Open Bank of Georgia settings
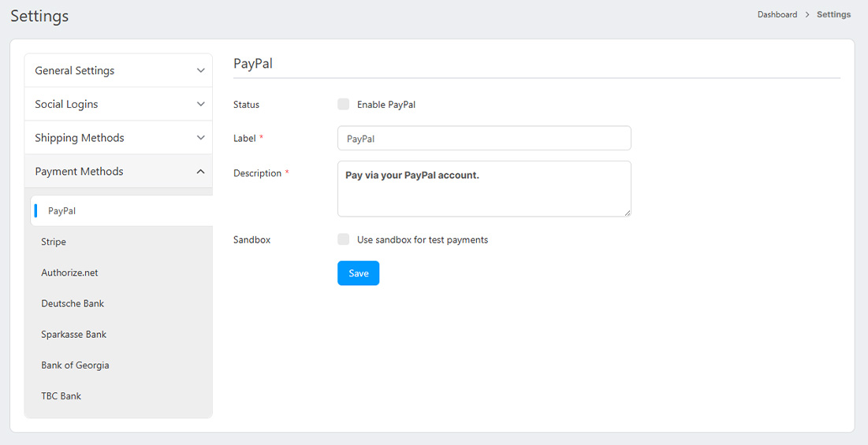This screenshot has height=445, width=868. pyautogui.click(x=75, y=365)
